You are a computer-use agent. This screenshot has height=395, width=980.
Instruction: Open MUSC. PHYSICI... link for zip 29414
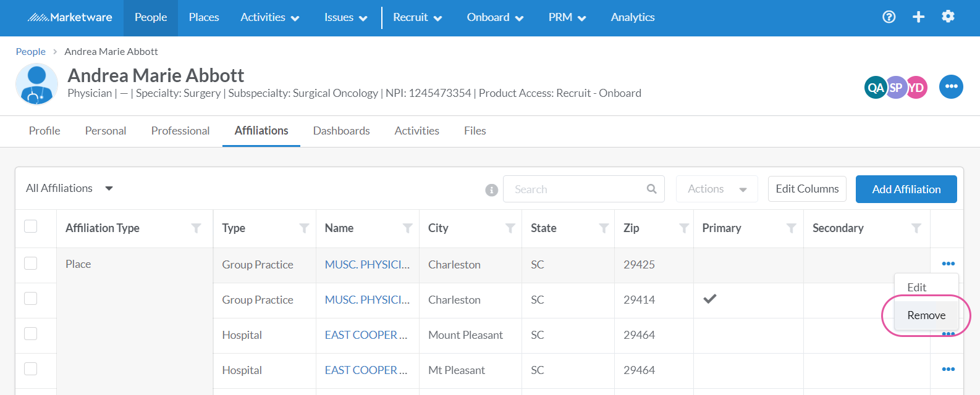coord(367,299)
